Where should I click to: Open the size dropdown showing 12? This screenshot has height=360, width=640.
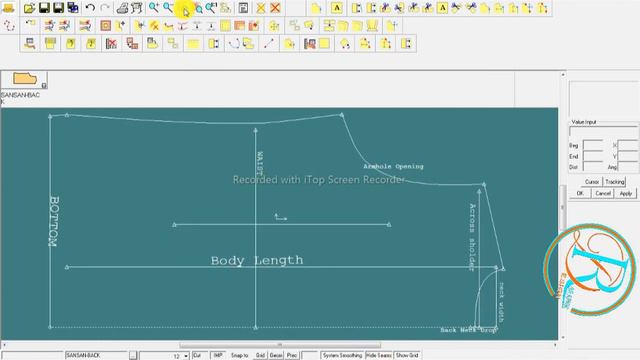[x=186, y=356]
